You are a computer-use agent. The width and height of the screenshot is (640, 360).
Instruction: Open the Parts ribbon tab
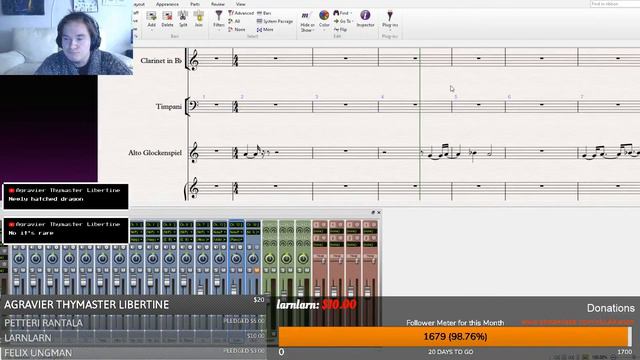point(195,4)
